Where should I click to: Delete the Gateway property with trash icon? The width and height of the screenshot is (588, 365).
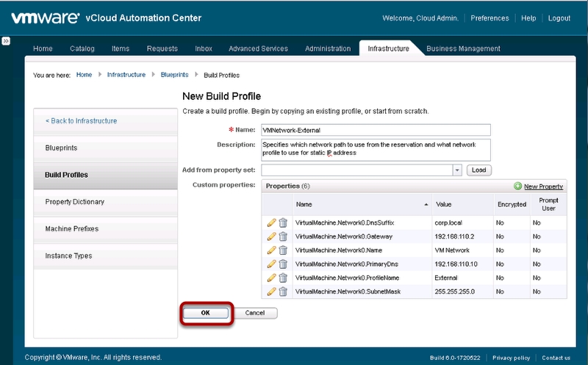tap(283, 236)
